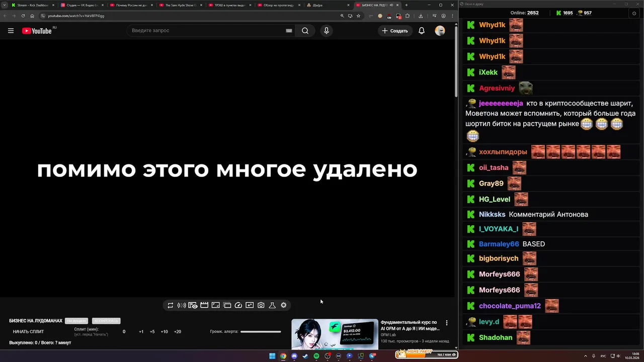This screenshot has height=362, width=644.
Task: Adjust the Громк. алерта volume slider
Action: pyautogui.click(x=261, y=332)
